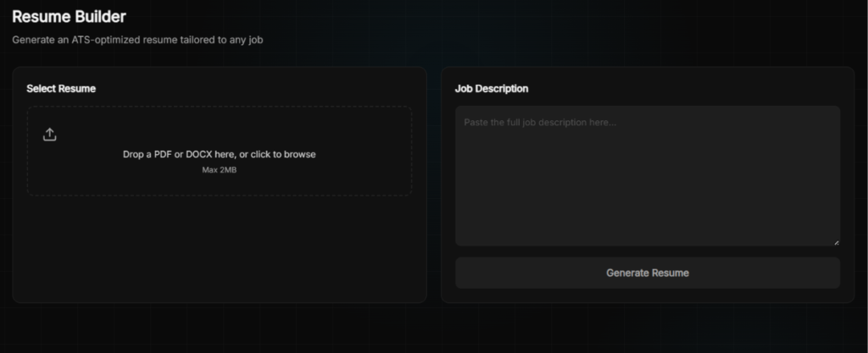The height and width of the screenshot is (353, 868).
Task: Click into the job description text area
Action: click(647, 176)
